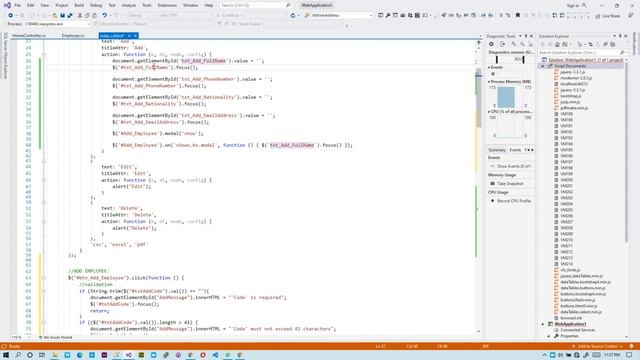Click Add to Source Control in status bar
This screenshot has width=640, height=360.
598,347
